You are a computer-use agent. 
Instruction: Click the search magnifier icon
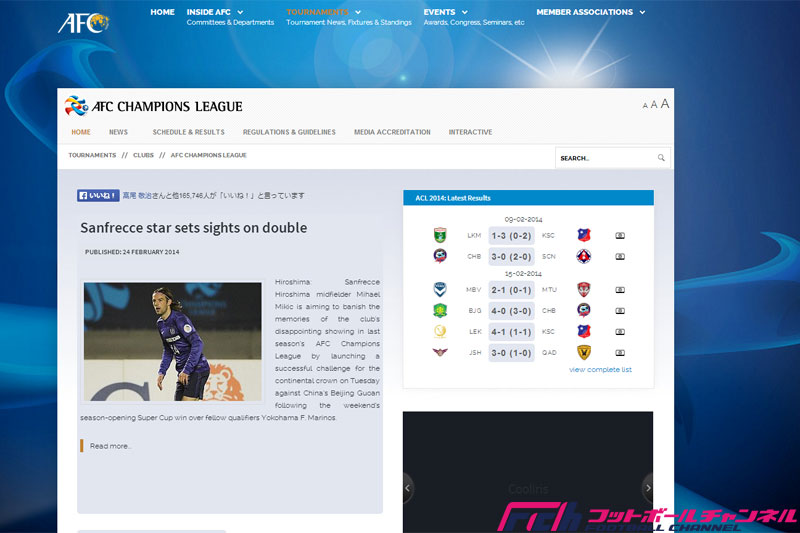click(661, 158)
